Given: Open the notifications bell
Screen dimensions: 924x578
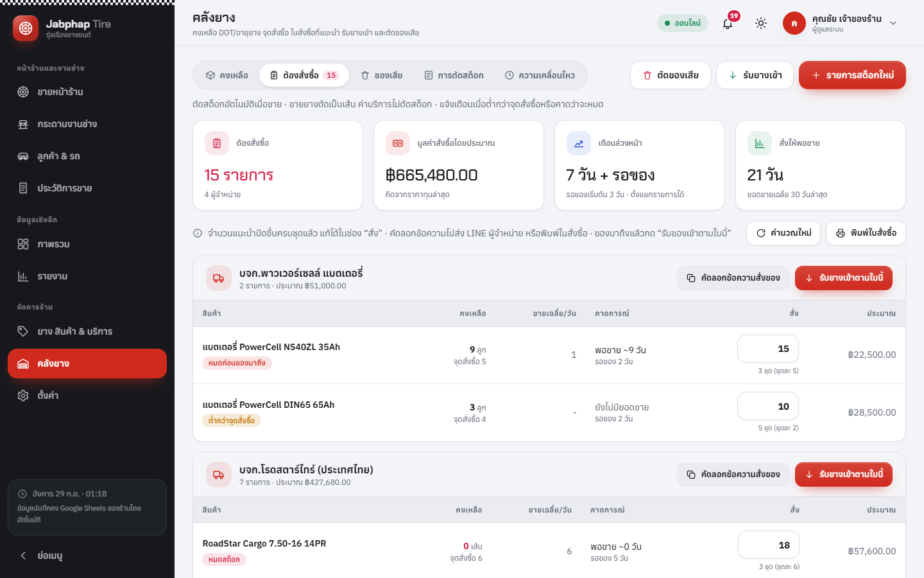Looking at the screenshot, I should [x=728, y=23].
